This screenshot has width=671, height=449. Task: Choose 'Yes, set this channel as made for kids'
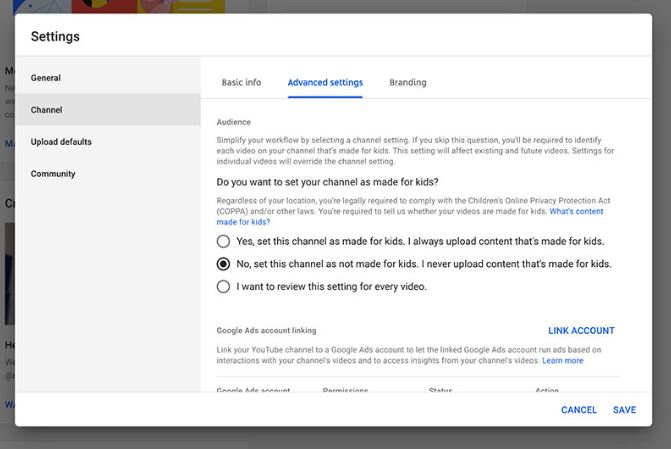(x=223, y=241)
